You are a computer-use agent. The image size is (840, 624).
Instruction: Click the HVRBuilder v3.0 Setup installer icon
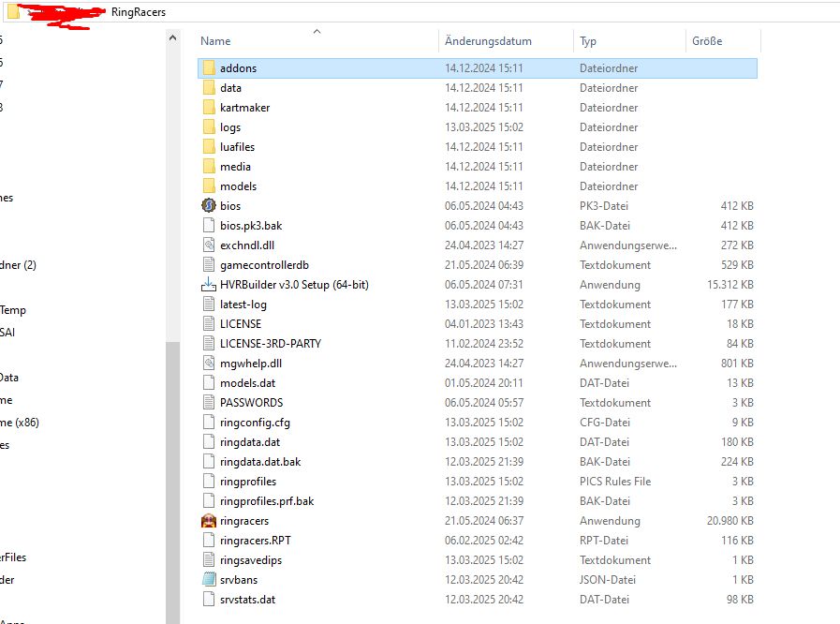[x=209, y=285]
